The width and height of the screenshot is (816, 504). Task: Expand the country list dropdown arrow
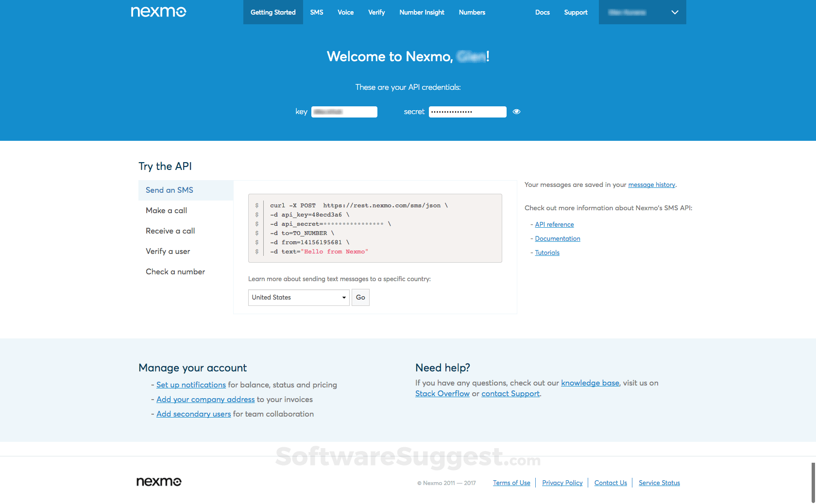343,297
